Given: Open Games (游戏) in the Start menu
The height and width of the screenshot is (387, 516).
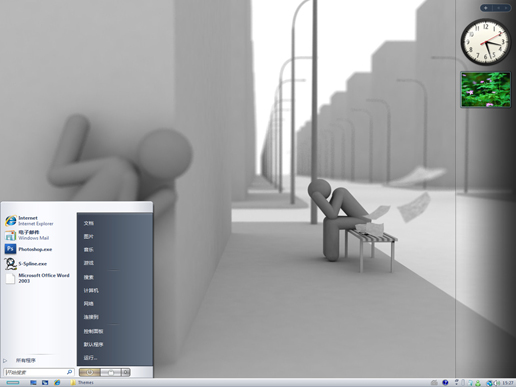Looking at the screenshot, I should (x=89, y=263).
